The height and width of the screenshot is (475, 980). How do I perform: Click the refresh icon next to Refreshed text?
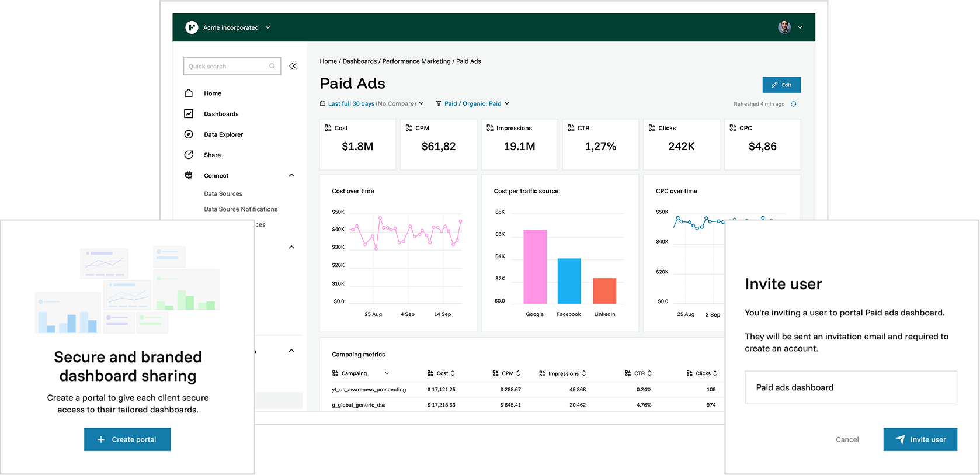pos(793,104)
